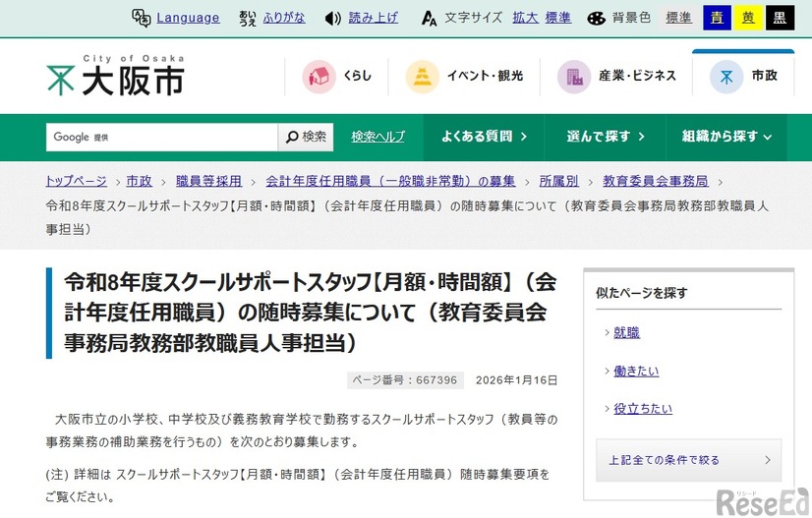Viewport: 812px width, 518px height.
Task: Open 選んで探す menu item
Action: (605, 137)
